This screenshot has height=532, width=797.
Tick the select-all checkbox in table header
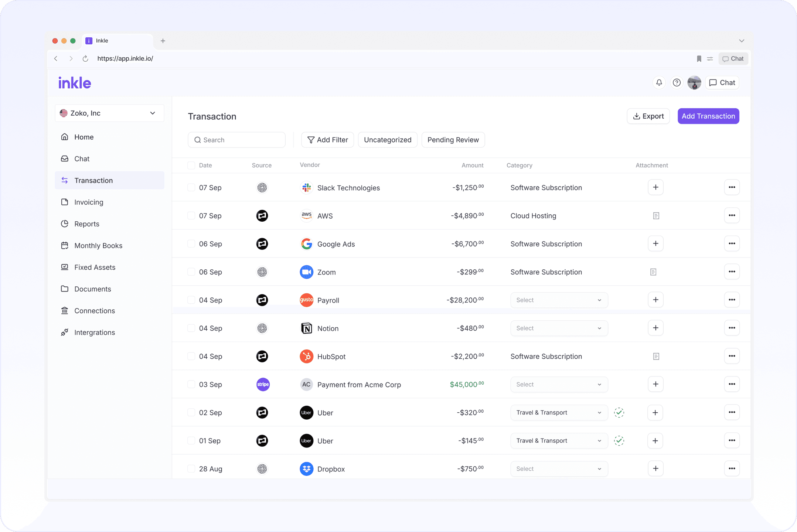(x=191, y=165)
